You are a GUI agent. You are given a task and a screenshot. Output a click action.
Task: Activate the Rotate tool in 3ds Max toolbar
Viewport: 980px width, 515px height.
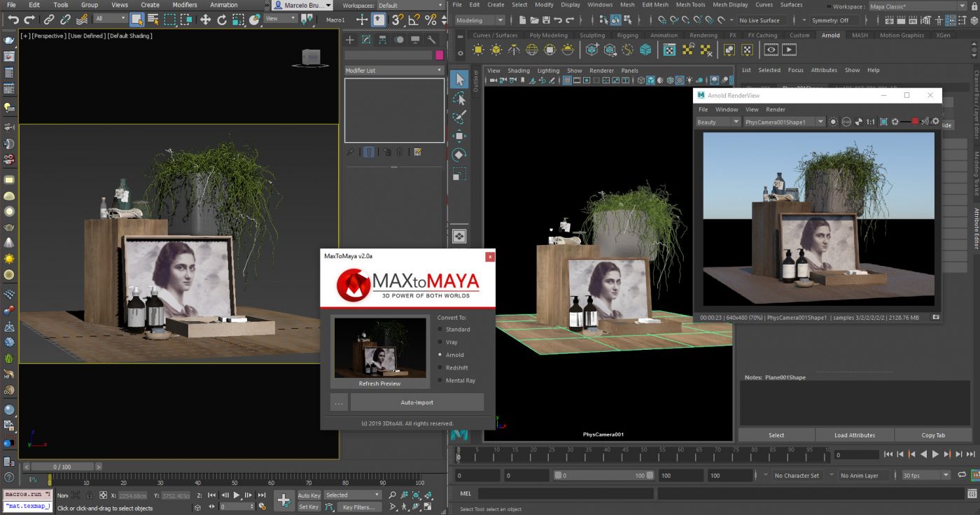click(223, 20)
